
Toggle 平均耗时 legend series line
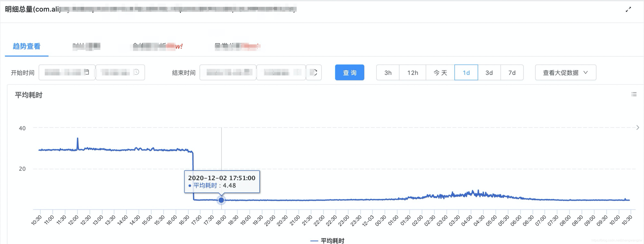coord(327,241)
